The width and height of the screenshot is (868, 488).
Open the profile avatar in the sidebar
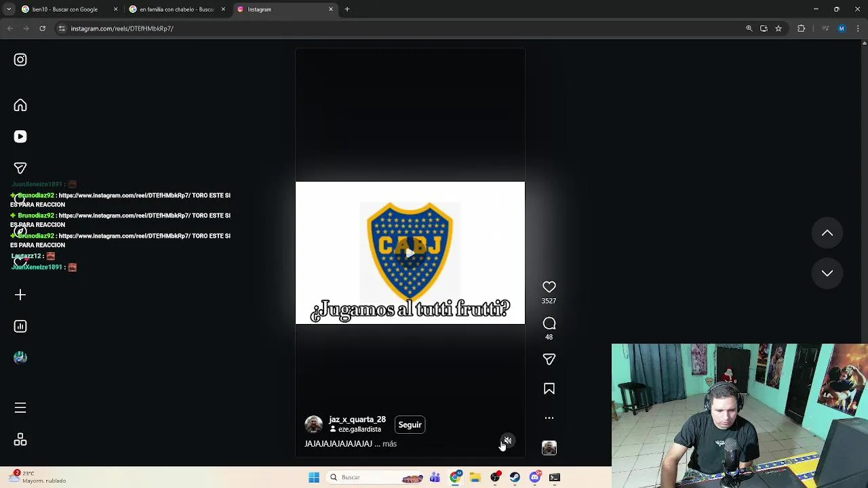click(20, 357)
